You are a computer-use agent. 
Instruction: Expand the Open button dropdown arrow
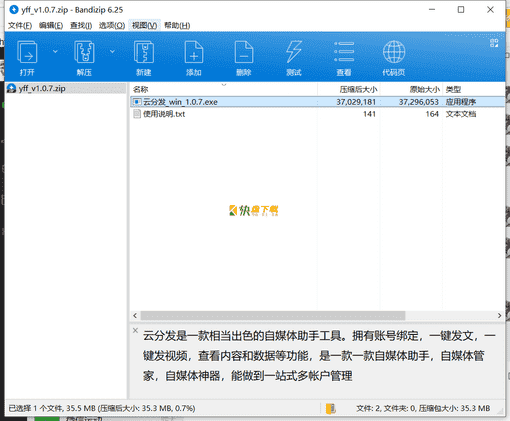[55, 51]
